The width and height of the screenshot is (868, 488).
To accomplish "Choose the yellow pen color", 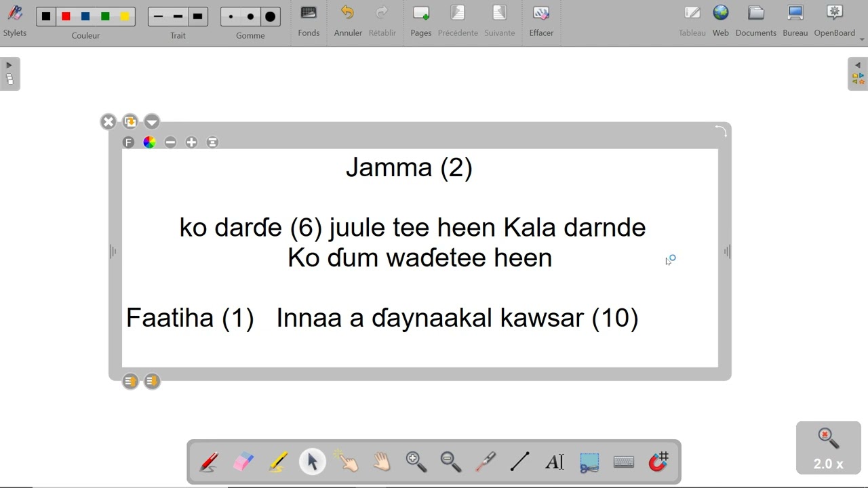I will coord(125,17).
